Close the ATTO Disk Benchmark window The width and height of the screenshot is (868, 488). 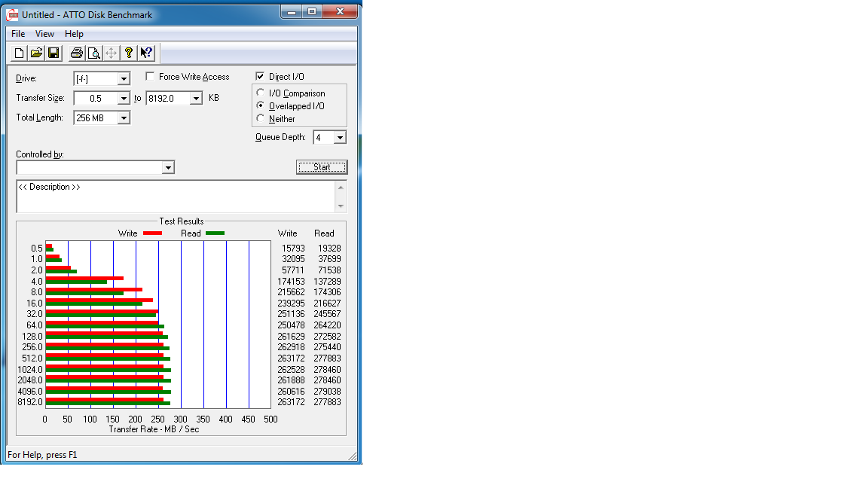(340, 11)
